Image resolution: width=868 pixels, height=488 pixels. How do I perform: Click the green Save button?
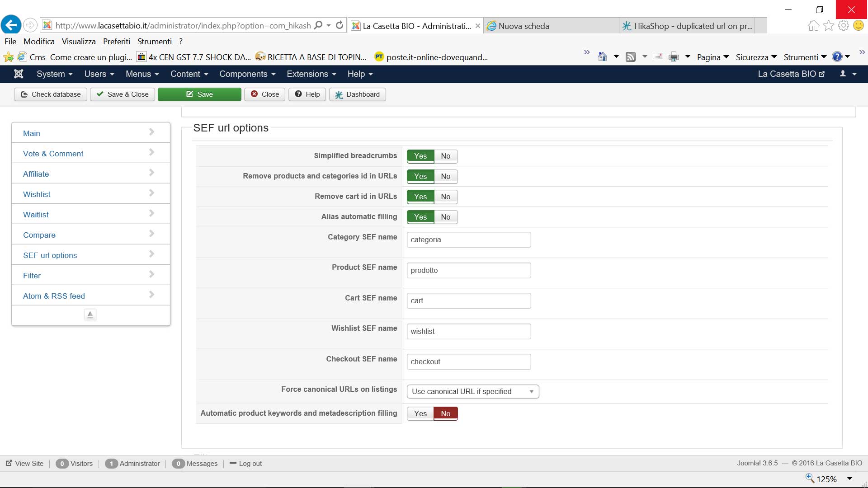199,94
